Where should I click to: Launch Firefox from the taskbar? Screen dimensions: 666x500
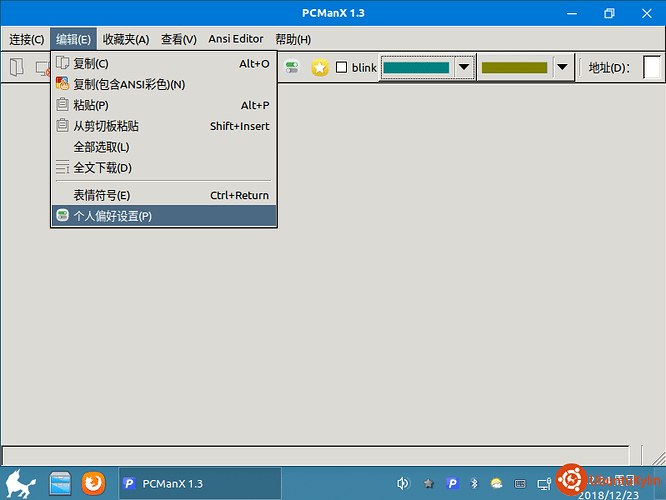pyautogui.click(x=93, y=483)
